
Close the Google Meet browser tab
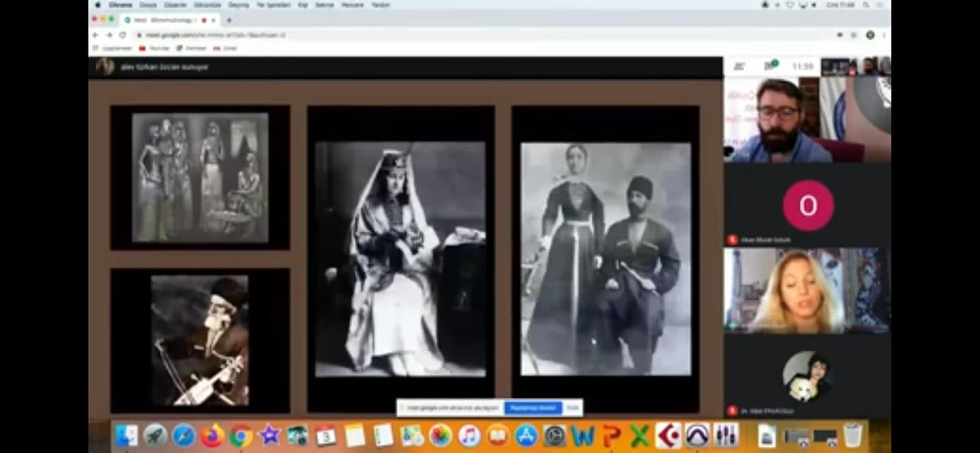pyautogui.click(x=214, y=20)
